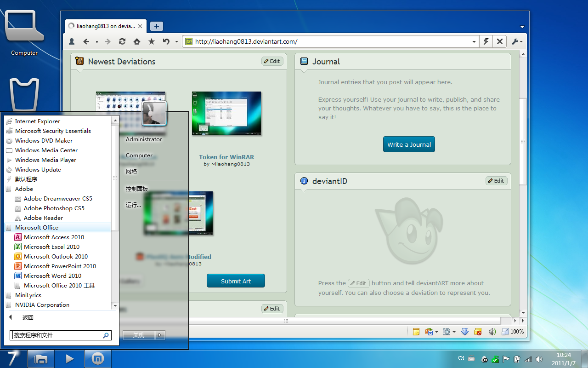This screenshot has height=368, width=588.
Task: Edit the deviantID section
Action: click(496, 181)
